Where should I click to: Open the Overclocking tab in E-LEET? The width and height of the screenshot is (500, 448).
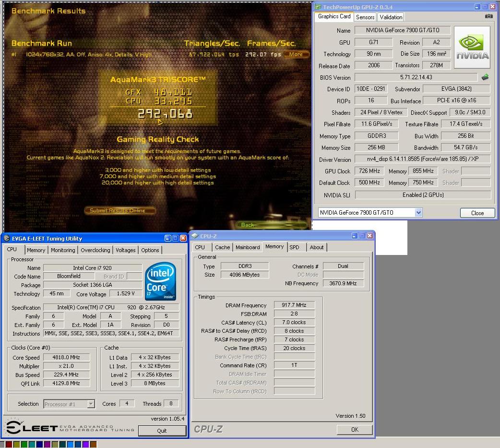pos(95,250)
